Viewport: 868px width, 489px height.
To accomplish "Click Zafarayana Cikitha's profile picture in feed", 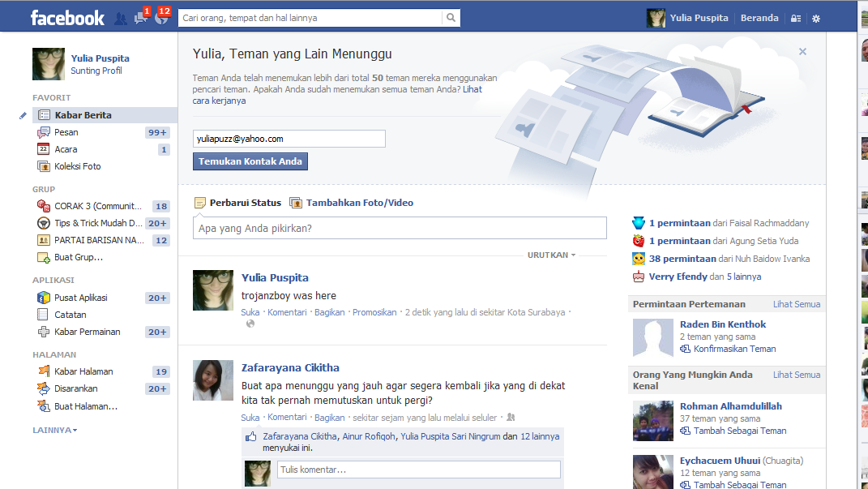I will tap(213, 380).
